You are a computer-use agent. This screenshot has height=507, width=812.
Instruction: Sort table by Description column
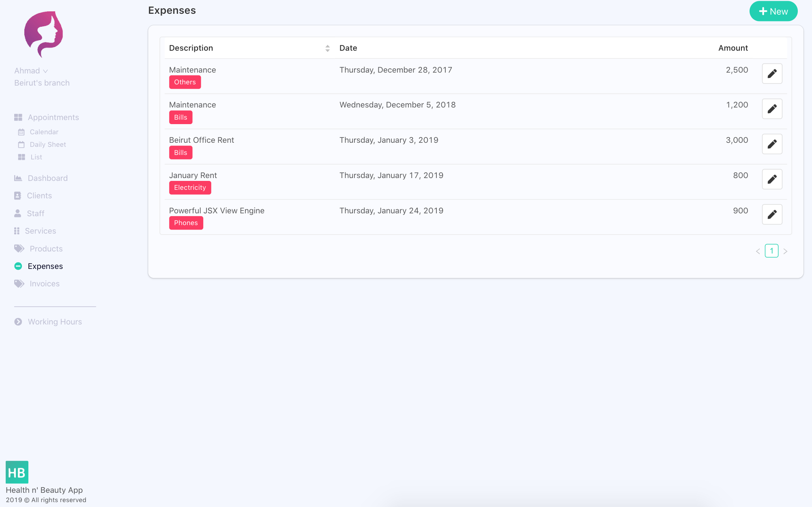pyautogui.click(x=327, y=48)
